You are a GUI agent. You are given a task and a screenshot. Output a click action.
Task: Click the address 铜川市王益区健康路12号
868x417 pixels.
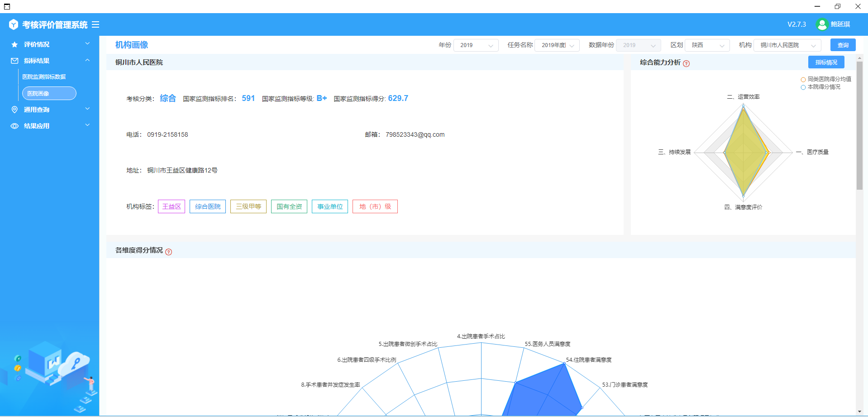[x=182, y=170]
